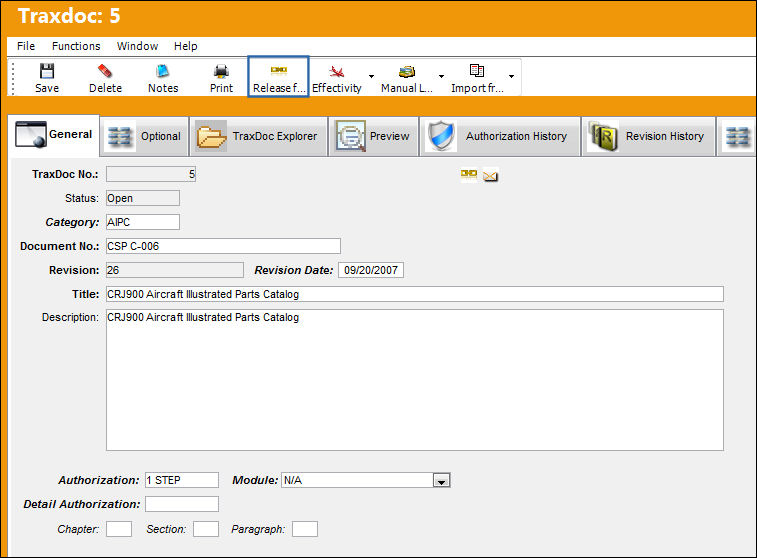Screen dimensions: 757x558
Task: Open the Help menu
Action: click(x=186, y=46)
